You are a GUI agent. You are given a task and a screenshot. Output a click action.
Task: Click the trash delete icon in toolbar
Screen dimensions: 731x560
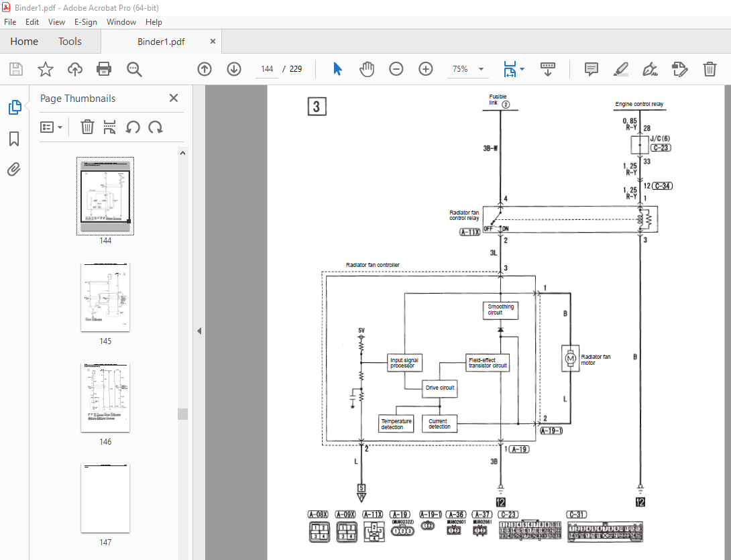(710, 69)
